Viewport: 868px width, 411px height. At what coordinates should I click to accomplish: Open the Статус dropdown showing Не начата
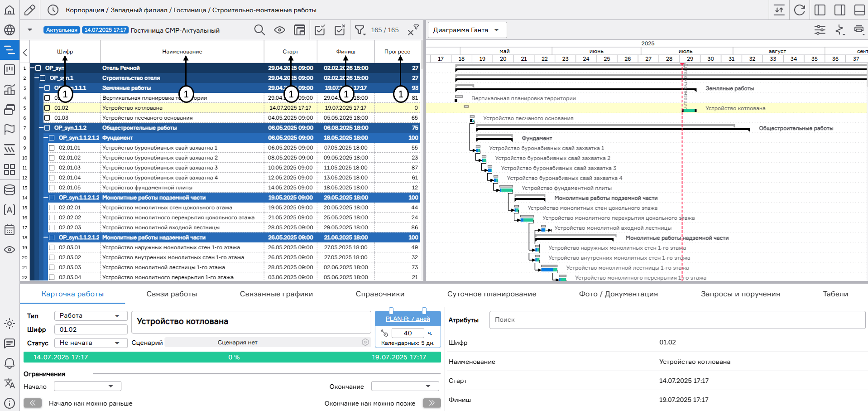point(90,343)
